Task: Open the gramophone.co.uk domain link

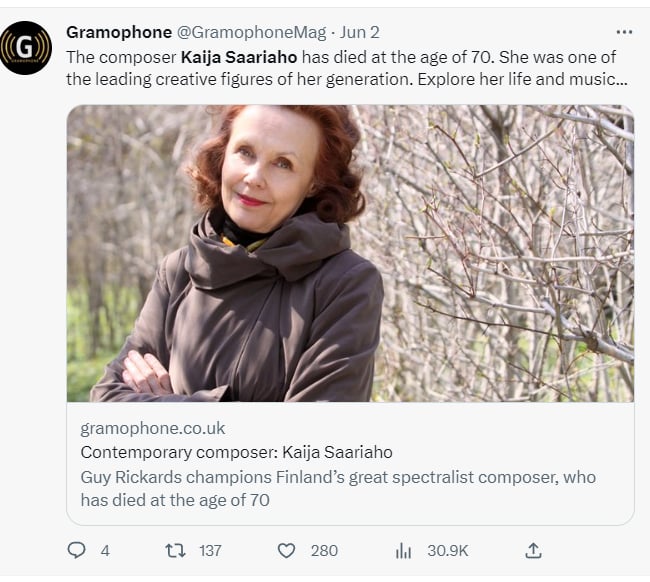Action: pos(153,428)
